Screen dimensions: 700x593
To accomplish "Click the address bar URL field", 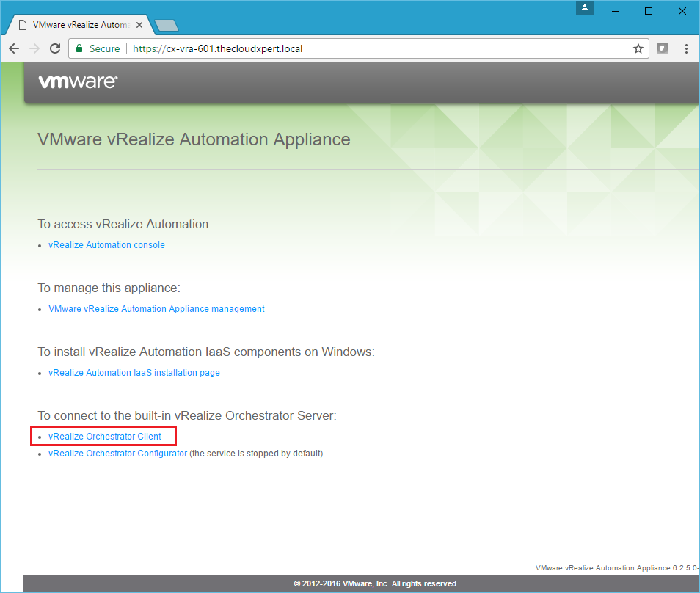I will 367,48.
